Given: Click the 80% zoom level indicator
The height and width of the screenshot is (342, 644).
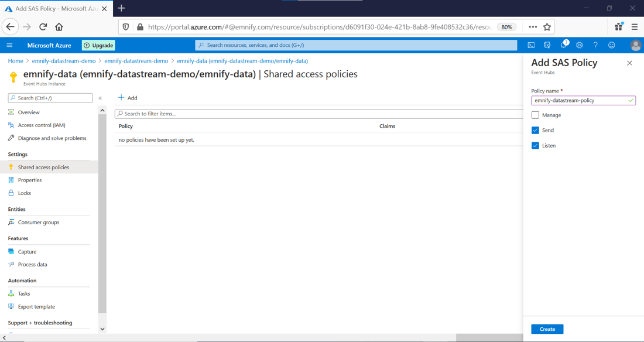Looking at the screenshot, I should [x=507, y=27].
